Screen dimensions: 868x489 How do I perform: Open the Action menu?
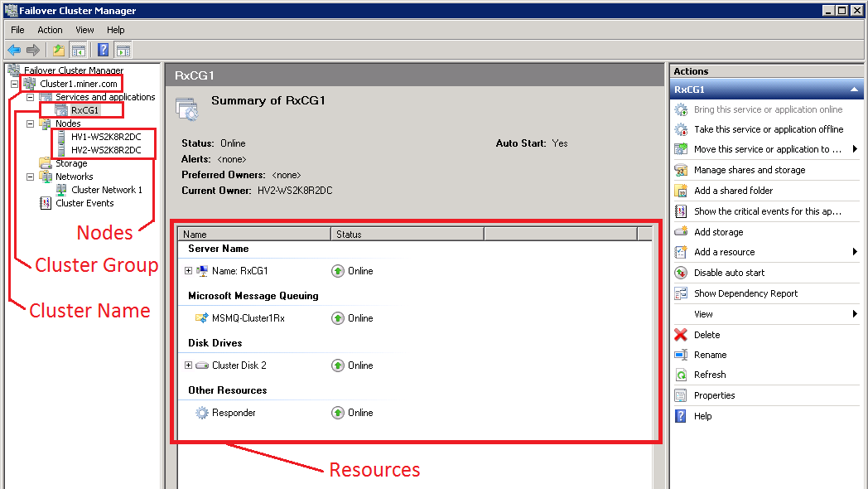50,30
